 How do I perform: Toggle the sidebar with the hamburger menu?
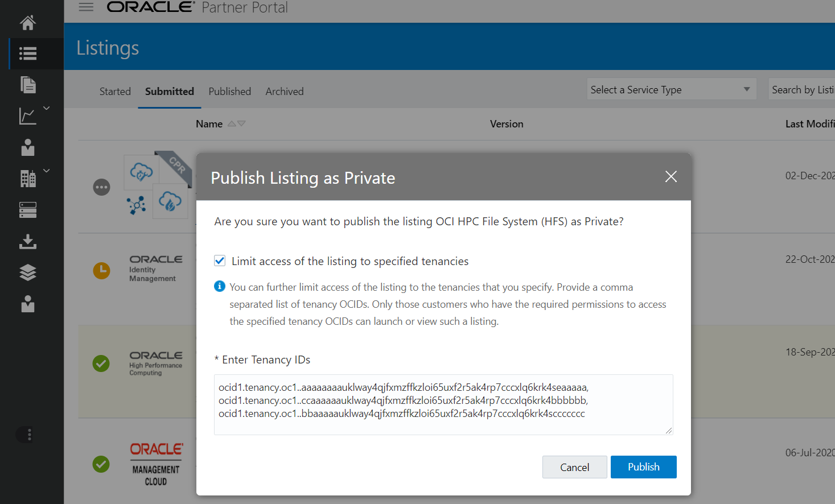pyautogui.click(x=86, y=7)
